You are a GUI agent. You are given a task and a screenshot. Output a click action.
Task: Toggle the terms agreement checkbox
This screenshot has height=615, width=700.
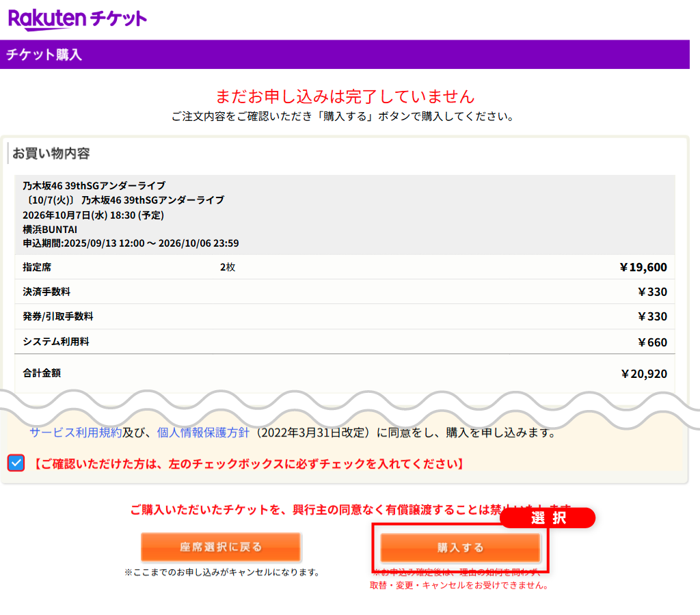[x=15, y=464]
